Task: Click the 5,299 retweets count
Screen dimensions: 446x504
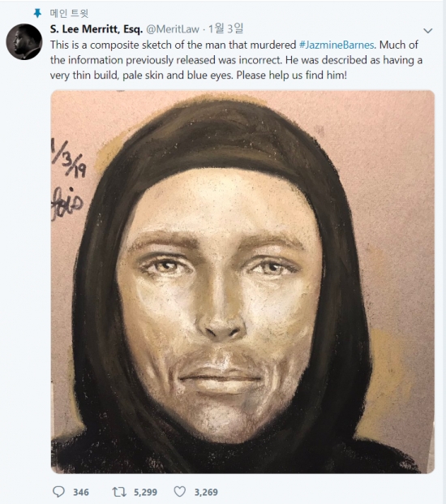Action: pos(145,492)
